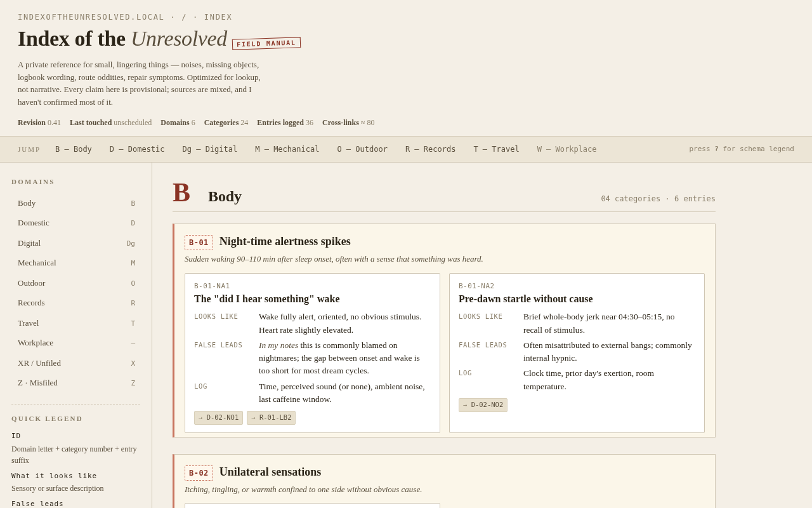Select Travel in Domains sidebar

pos(76,323)
